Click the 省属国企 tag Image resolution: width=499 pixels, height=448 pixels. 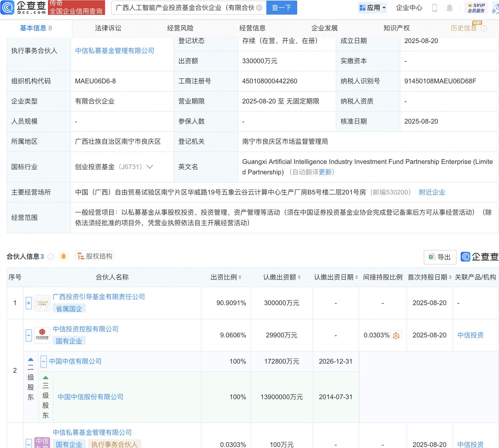[x=69, y=309]
